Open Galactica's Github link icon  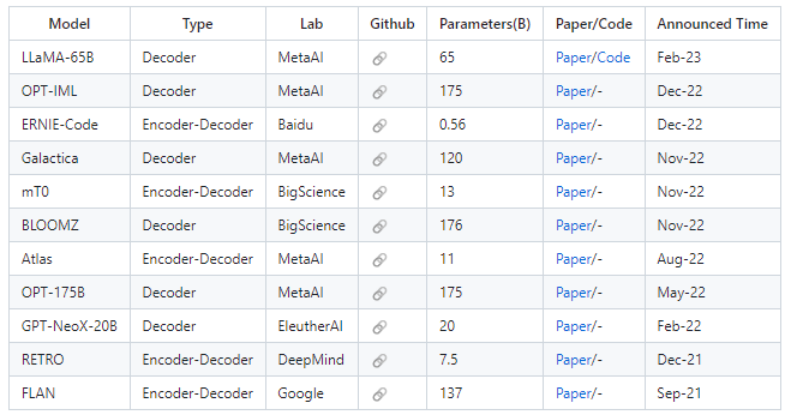[379, 159]
